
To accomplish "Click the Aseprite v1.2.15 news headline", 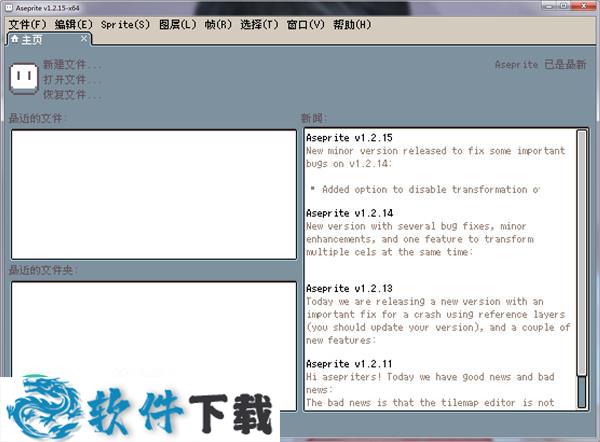I will point(349,138).
